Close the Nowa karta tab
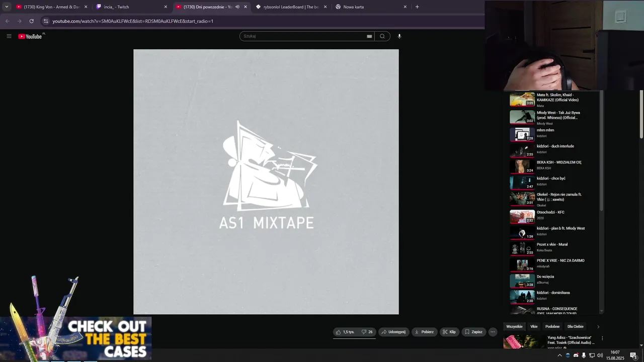The height and width of the screenshot is (362, 644). 405,7
